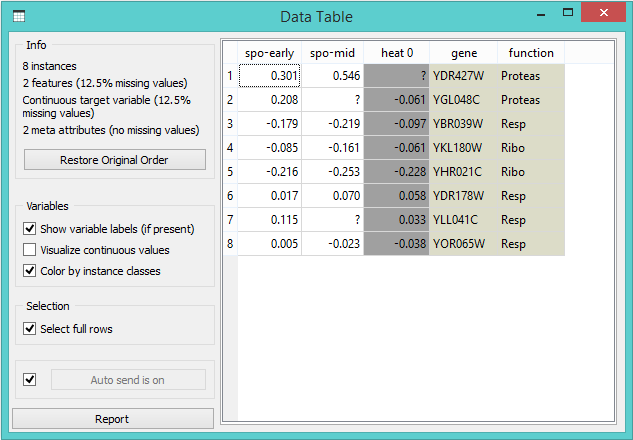Enable Visualize continuous values option
Viewport: 633px width, 440px height.
(x=29, y=250)
